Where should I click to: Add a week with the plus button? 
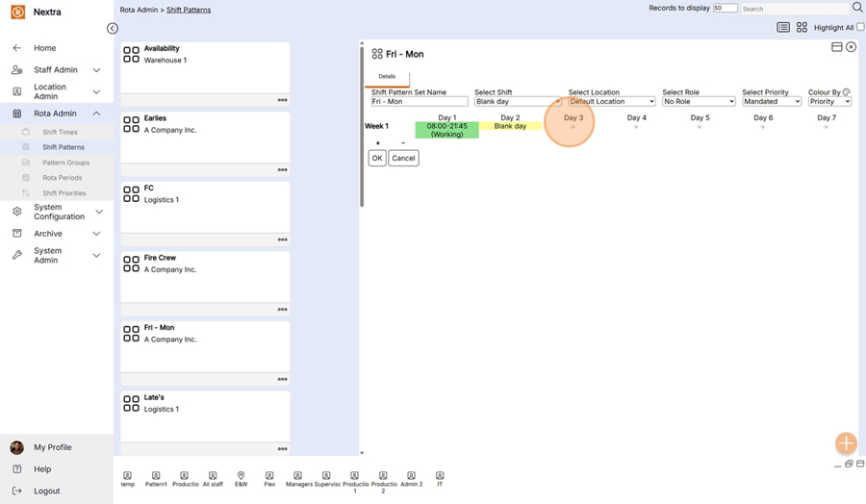pyautogui.click(x=378, y=143)
